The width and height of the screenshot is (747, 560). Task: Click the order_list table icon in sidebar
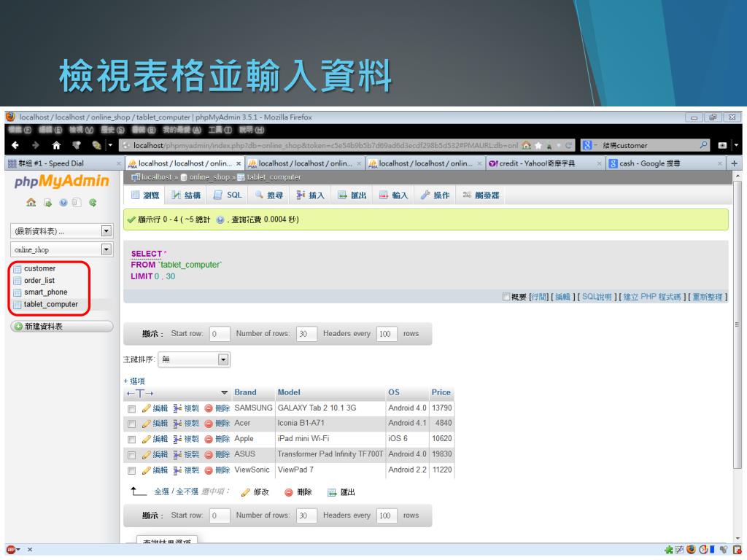pyautogui.click(x=18, y=281)
